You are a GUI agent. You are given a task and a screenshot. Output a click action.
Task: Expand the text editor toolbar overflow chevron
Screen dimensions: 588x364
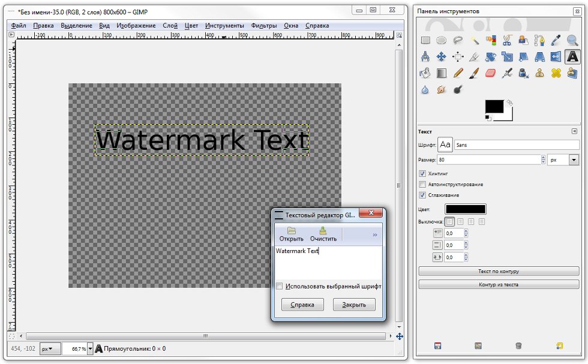(375, 235)
